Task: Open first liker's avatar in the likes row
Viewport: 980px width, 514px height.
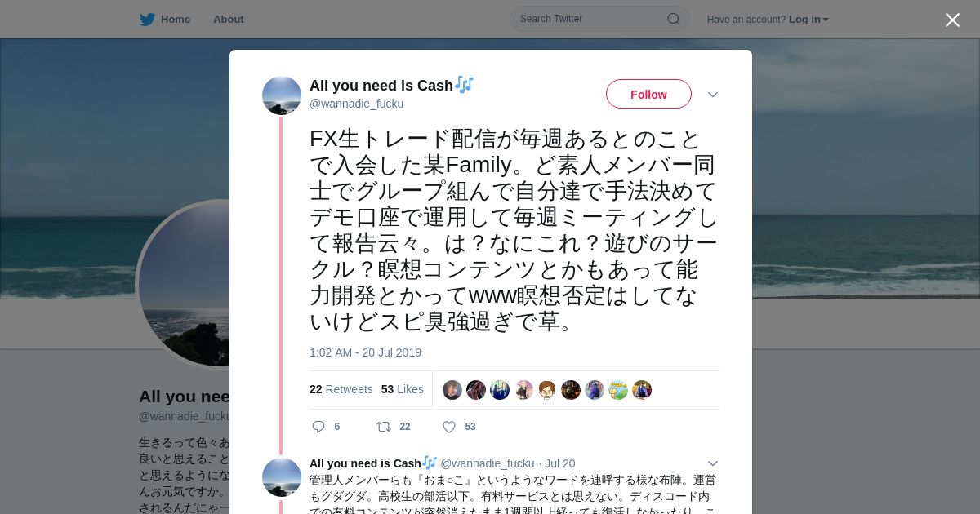Action: pos(452,390)
